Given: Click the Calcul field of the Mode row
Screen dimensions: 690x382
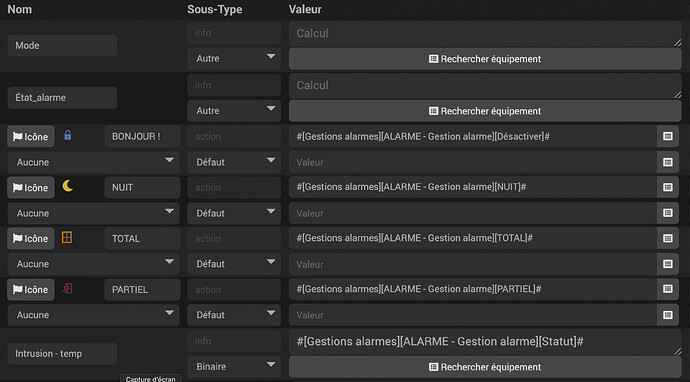Looking at the screenshot, I should coord(485,33).
